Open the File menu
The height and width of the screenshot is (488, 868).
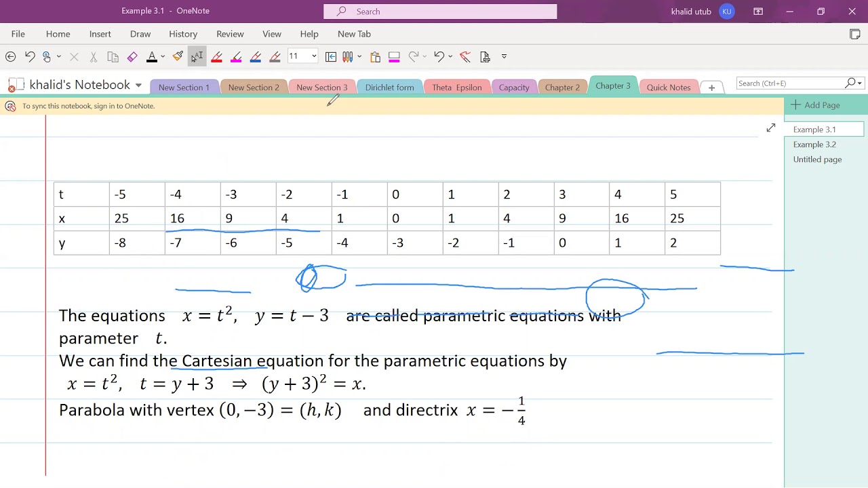pos(18,34)
